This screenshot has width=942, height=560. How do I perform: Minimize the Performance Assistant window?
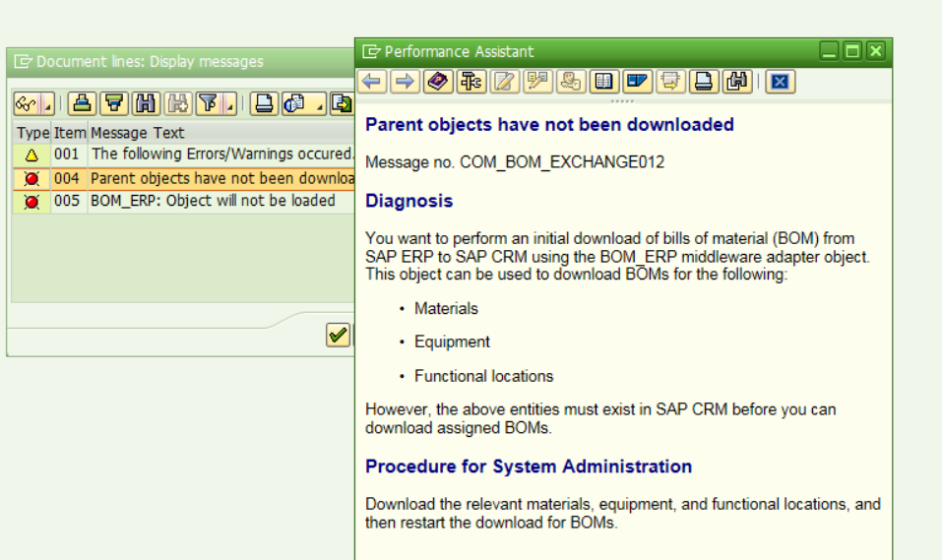[x=829, y=51]
